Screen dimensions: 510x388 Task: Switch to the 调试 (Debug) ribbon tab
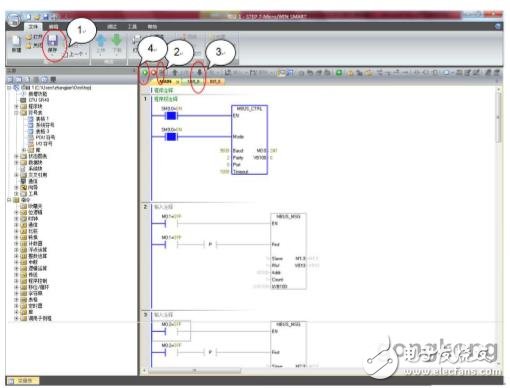pyautogui.click(x=112, y=26)
